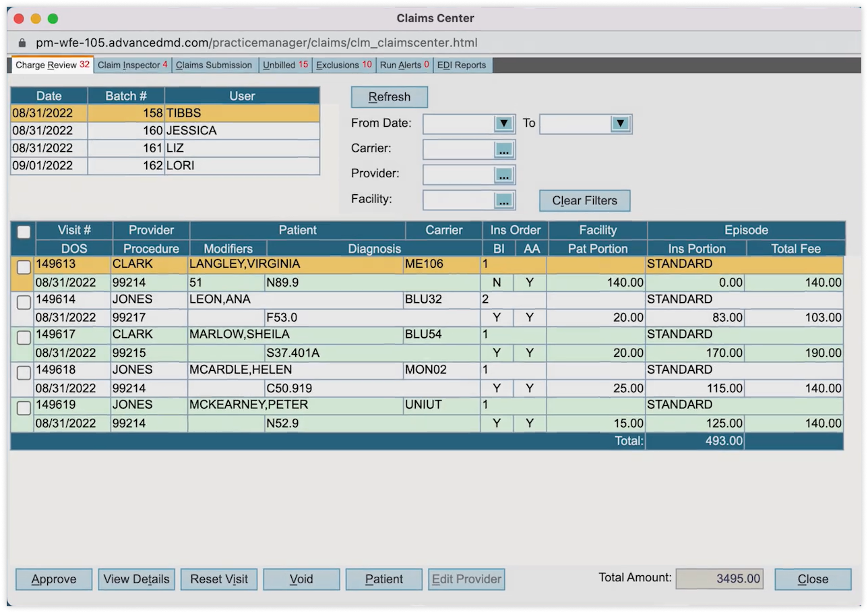Click diagnosis code C50.919
The image size is (868, 613).
pyautogui.click(x=290, y=388)
